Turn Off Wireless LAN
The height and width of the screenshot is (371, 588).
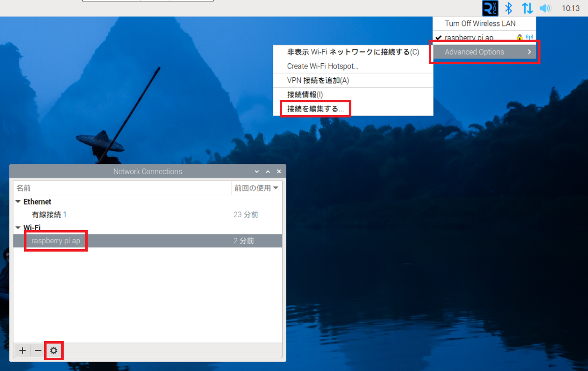pyautogui.click(x=480, y=23)
